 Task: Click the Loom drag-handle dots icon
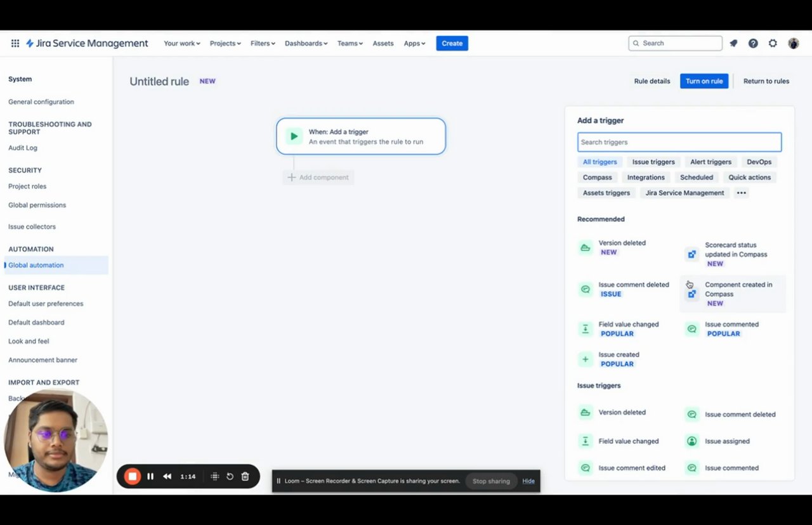coord(215,476)
